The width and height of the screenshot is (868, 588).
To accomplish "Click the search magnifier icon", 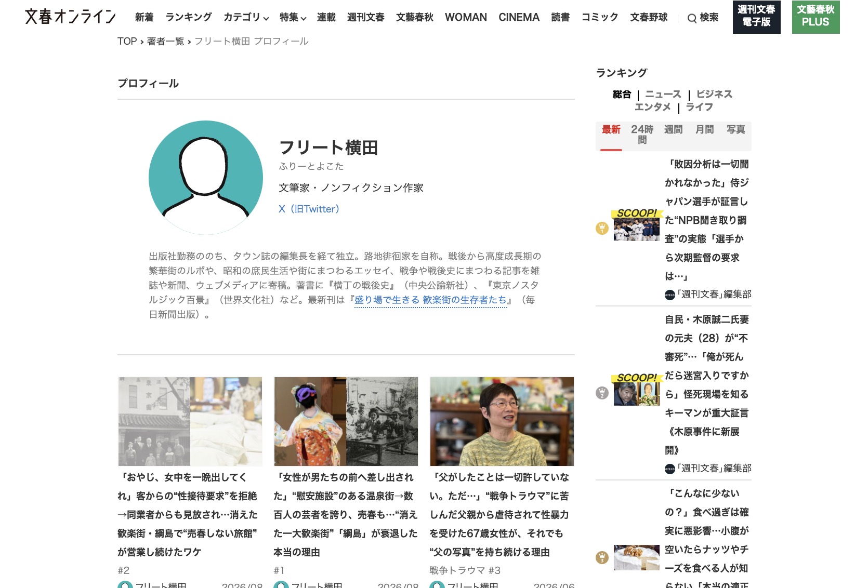I will [x=692, y=18].
